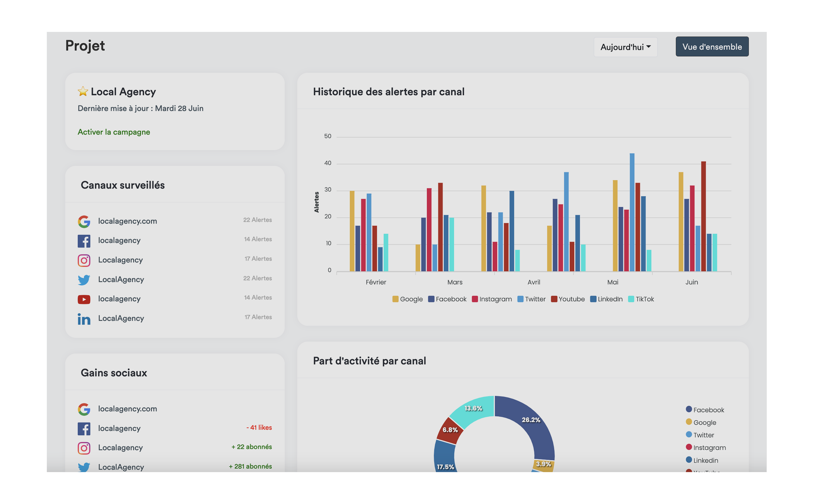The height and width of the screenshot is (504, 814).
Task: Click the Youtube color swatch in bar legend
Action: 554,299
